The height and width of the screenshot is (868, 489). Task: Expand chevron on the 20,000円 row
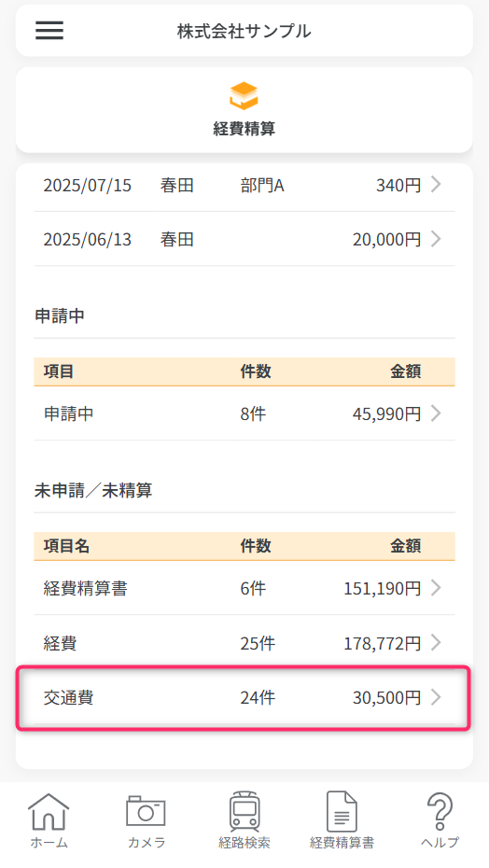pyautogui.click(x=436, y=239)
